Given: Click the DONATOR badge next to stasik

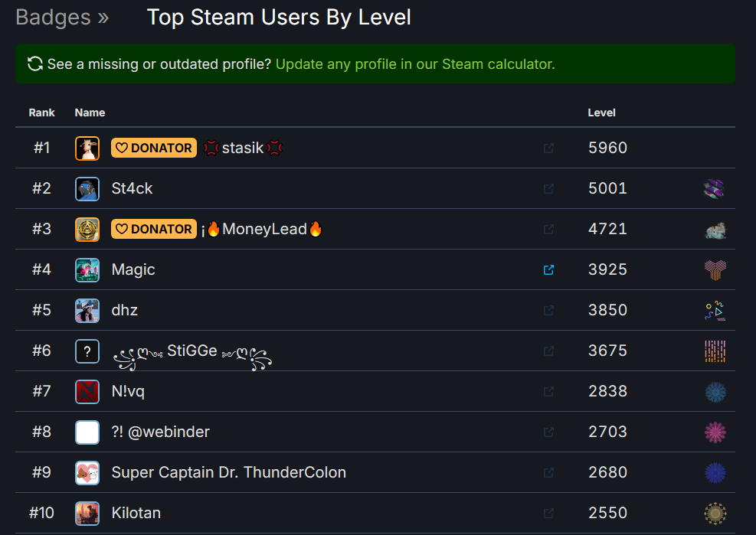Looking at the screenshot, I should click(153, 147).
